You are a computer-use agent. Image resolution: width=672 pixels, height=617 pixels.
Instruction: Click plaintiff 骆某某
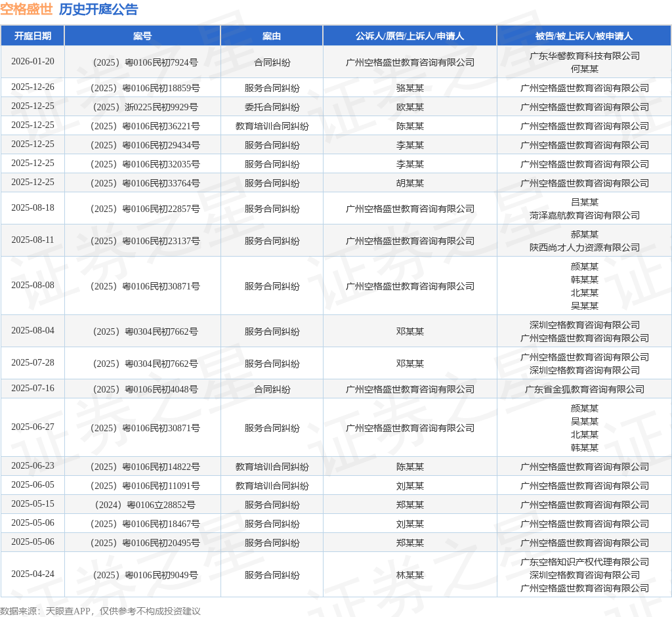pos(410,89)
